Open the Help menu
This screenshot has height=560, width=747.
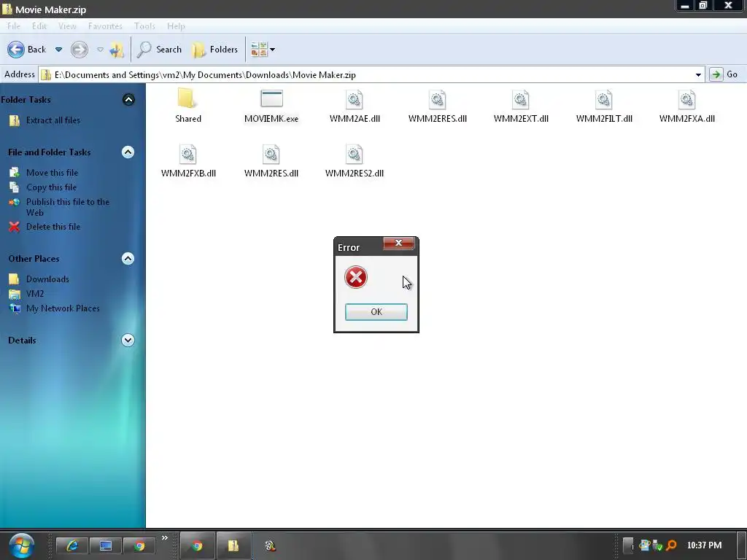(x=176, y=26)
